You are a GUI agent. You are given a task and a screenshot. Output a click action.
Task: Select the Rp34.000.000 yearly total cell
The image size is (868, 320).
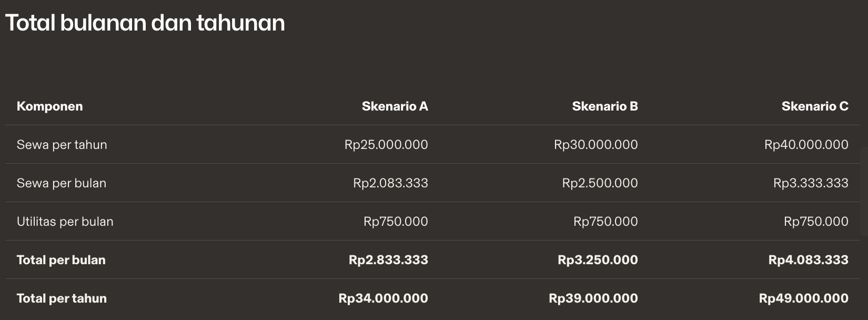pyautogui.click(x=383, y=298)
